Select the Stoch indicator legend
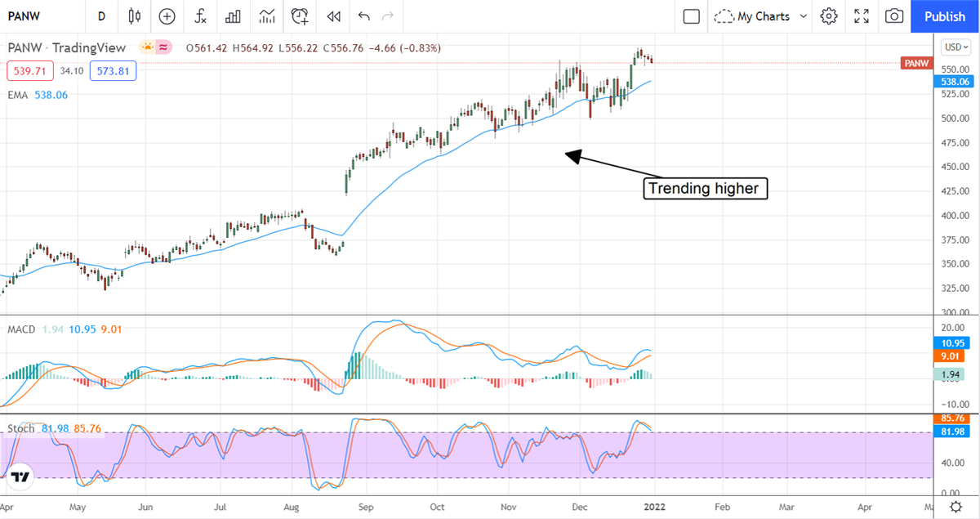 [x=54, y=429]
